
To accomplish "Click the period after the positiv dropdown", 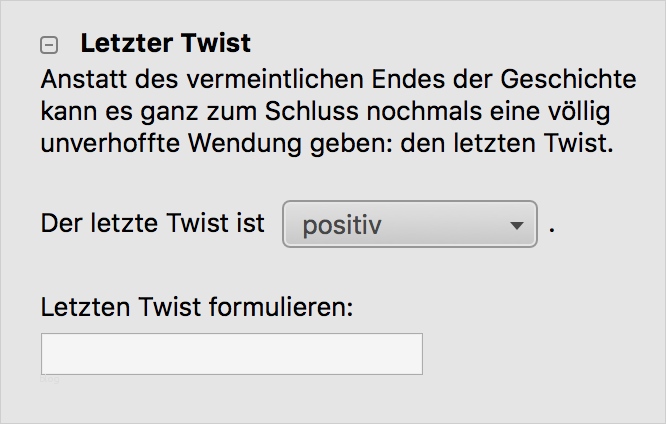I will (552, 226).
